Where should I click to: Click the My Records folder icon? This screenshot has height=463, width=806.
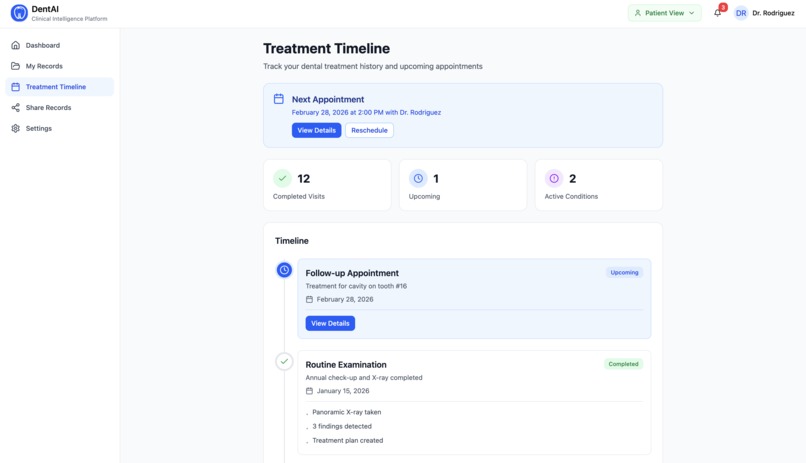coord(15,66)
